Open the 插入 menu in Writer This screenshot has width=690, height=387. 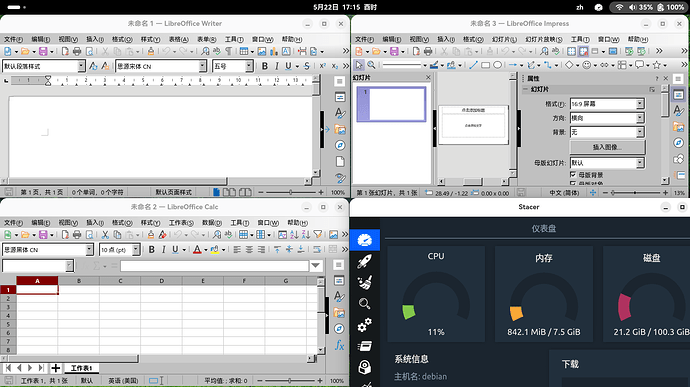95,39
